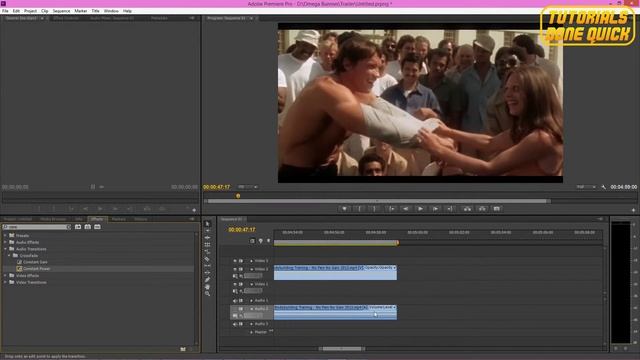Expand the Master track
640x360 pixels.
point(251,332)
